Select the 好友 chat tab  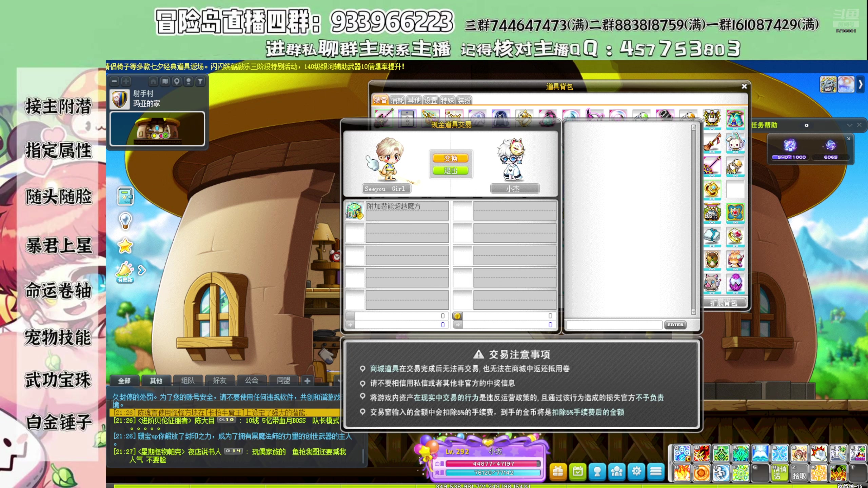(x=220, y=381)
